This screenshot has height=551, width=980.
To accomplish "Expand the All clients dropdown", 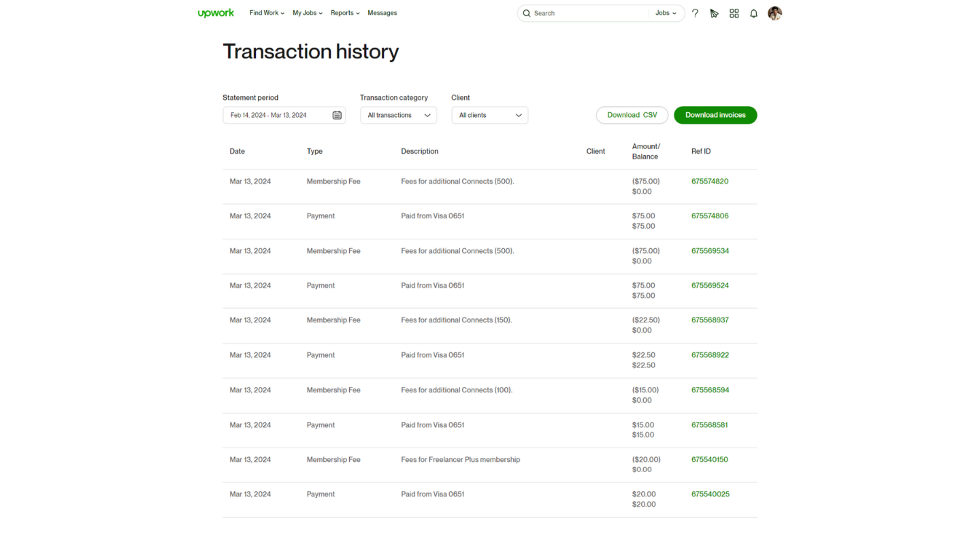I will tap(489, 115).
